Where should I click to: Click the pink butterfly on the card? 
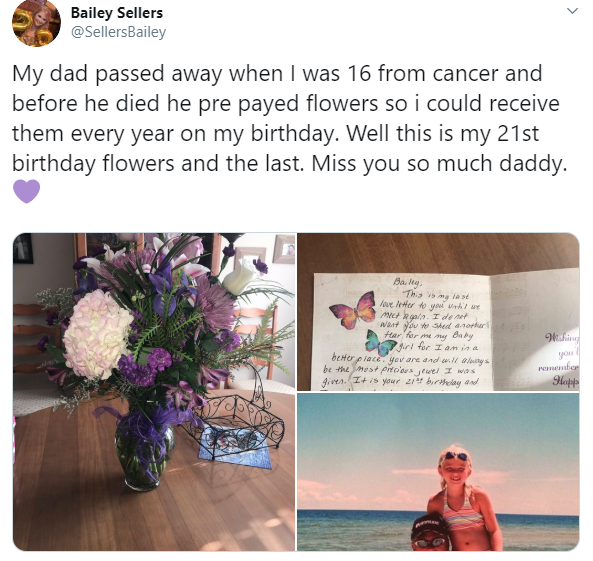coord(353,310)
